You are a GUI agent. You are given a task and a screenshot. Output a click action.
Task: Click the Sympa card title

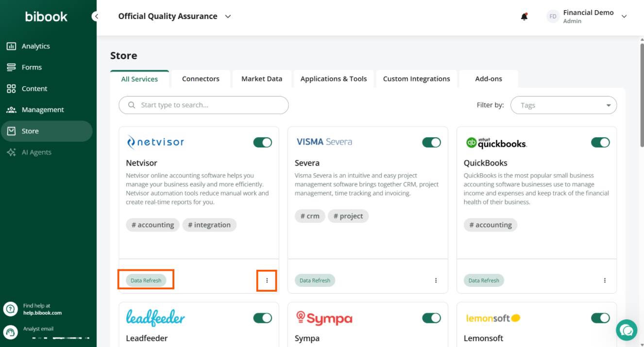pos(307,338)
